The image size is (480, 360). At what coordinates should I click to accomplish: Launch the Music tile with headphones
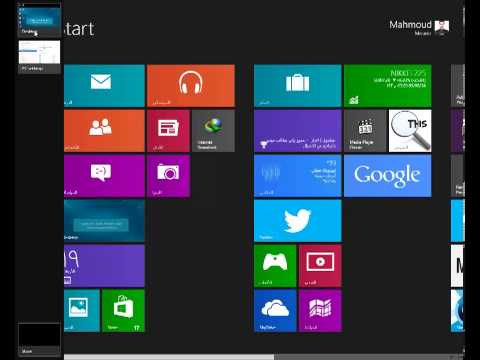[x=191, y=86]
